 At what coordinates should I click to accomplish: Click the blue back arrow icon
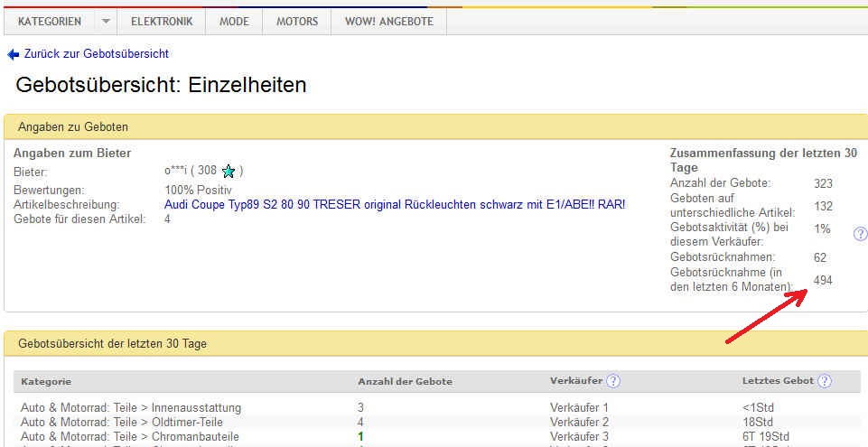pyautogui.click(x=13, y=54)
